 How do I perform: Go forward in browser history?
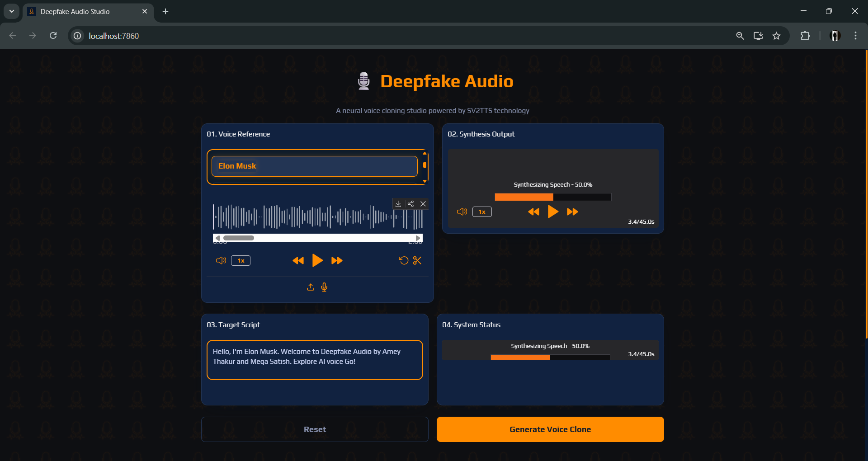tap(33, 36)
